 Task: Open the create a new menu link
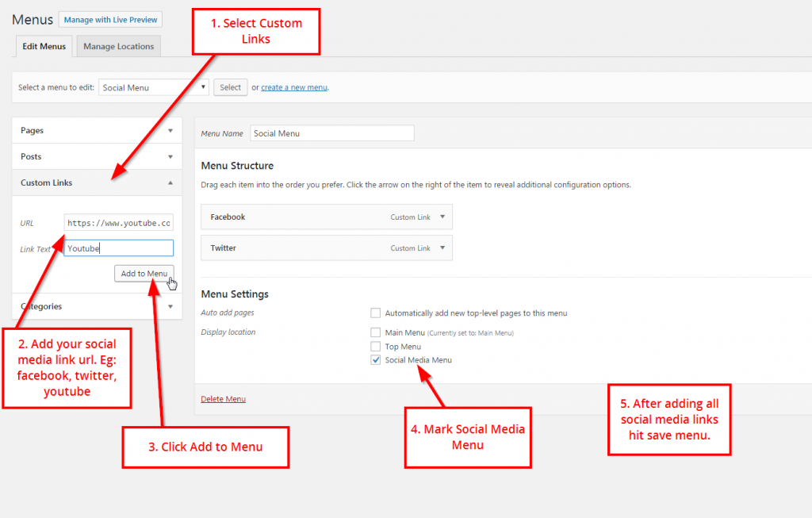point(293,87)
